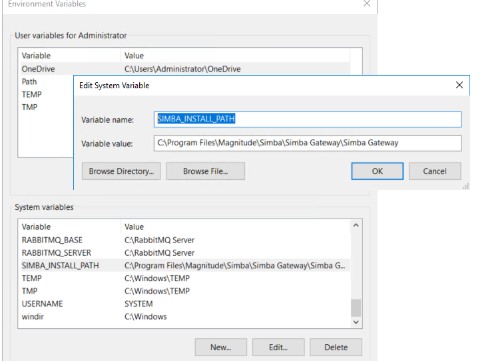Click the Browse File button

205,171
